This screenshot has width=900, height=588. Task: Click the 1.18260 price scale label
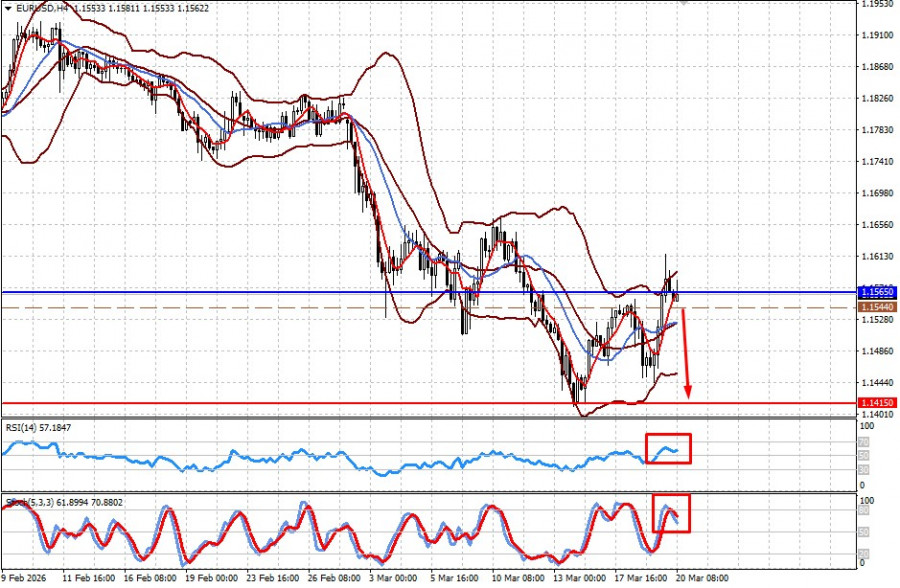pyautogui.click(x=878, y=99)
